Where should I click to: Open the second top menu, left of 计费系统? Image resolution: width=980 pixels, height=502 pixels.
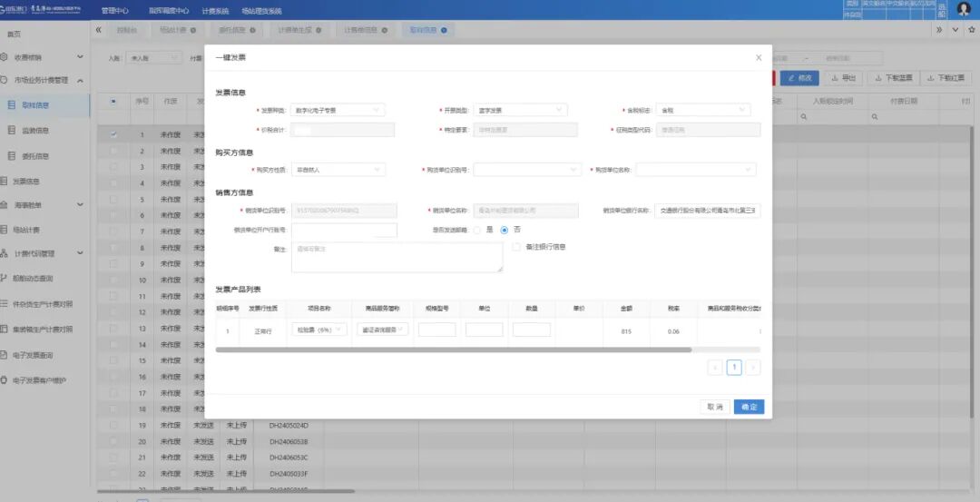[169, 11]
